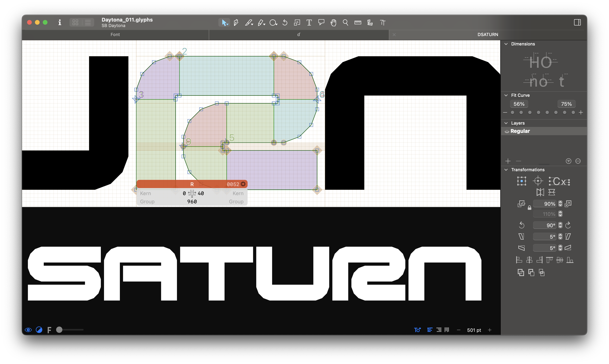
Task: Toggle black-on-white preview with the circle icon
Action: coord(39,330)
